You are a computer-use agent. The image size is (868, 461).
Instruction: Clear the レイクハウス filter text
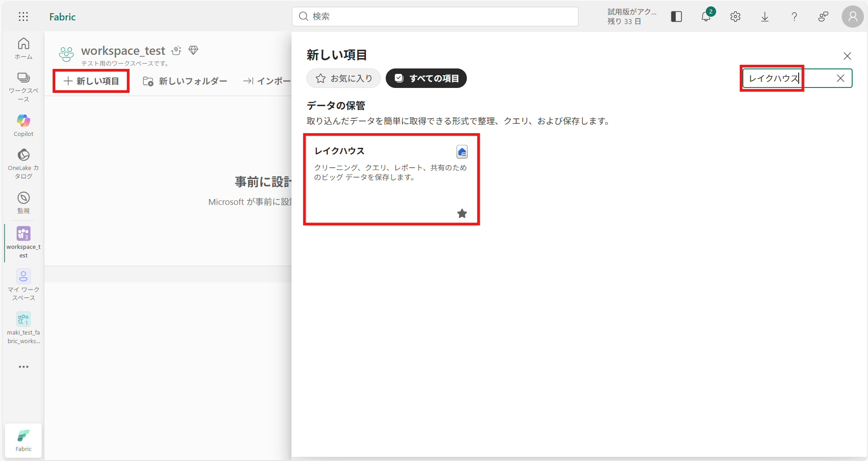[x=840, y=78]
